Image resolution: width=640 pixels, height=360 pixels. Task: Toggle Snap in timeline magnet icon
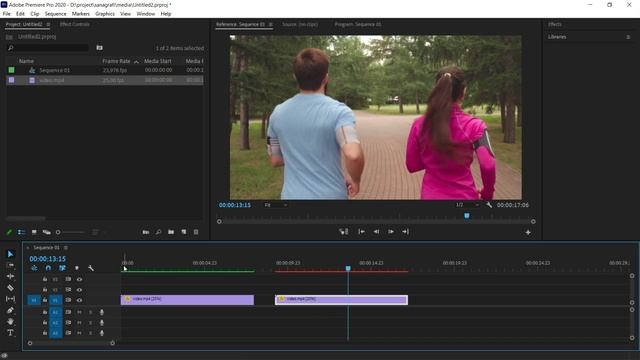(x=48, y=268)
